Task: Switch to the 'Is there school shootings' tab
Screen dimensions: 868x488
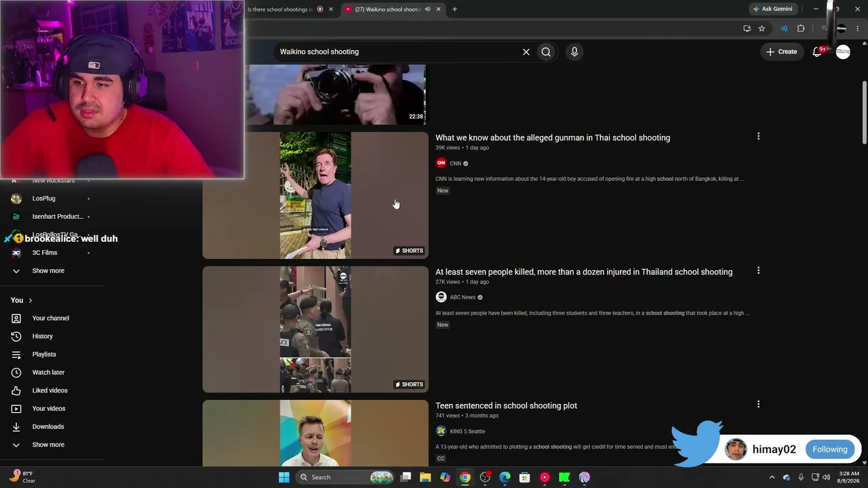Action: click(279, 9)
